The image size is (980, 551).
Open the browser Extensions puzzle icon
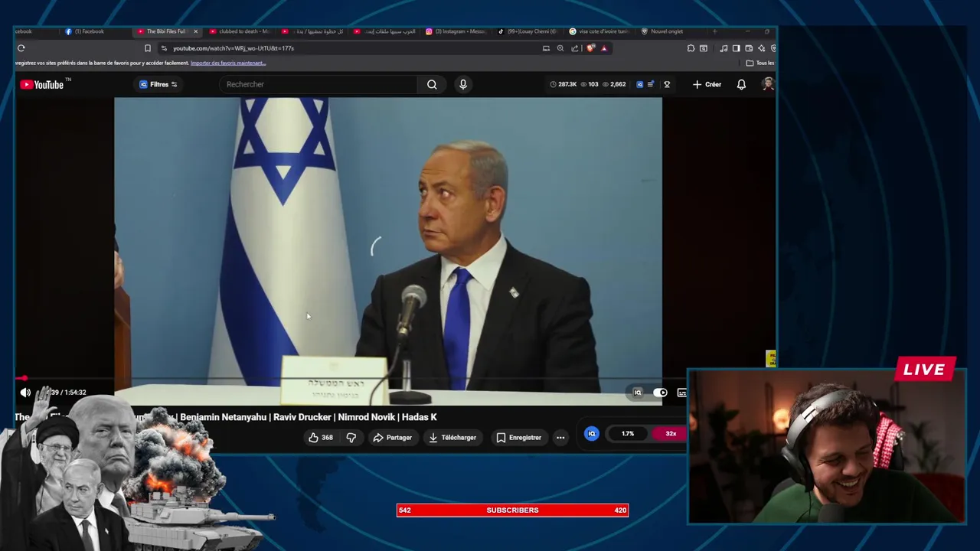(x=691, y=48)
